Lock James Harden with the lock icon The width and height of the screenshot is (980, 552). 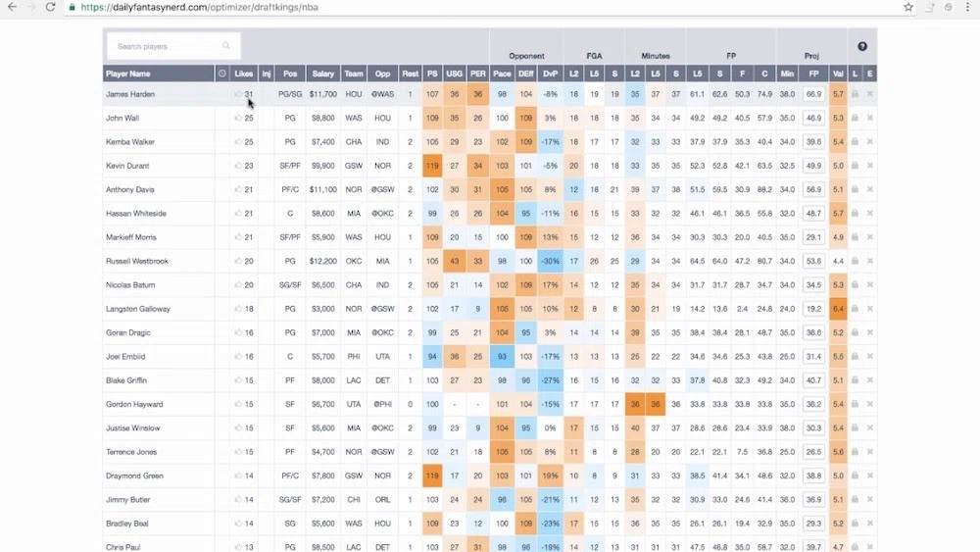pyautogui.click(x=855, y=94)
